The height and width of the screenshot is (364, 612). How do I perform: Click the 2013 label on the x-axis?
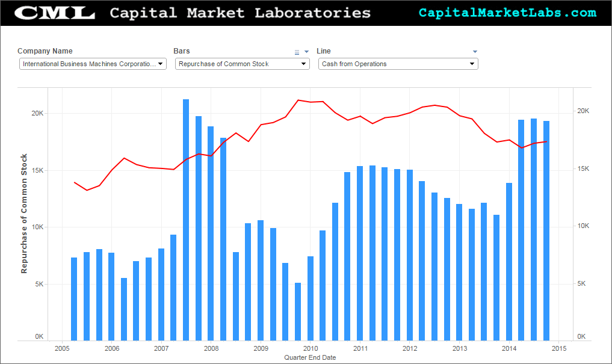(459, 348)
